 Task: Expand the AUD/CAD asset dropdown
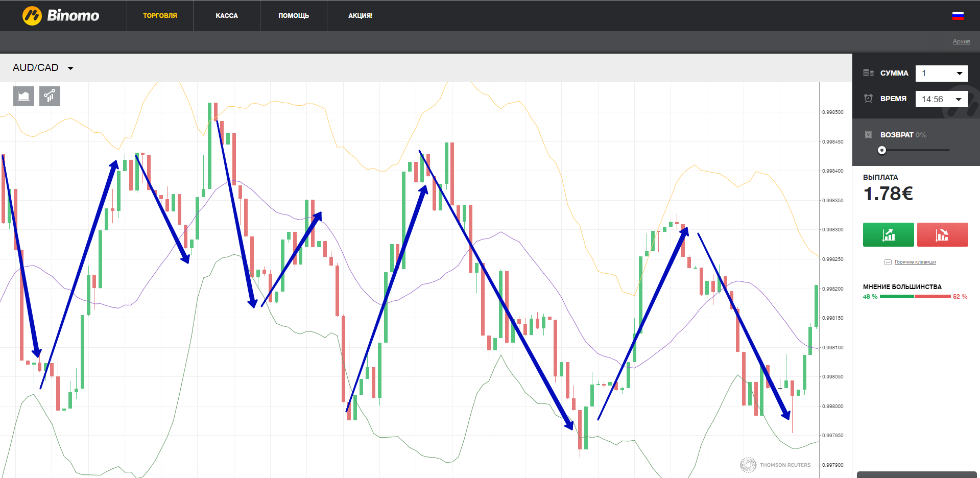coord(43,68)
